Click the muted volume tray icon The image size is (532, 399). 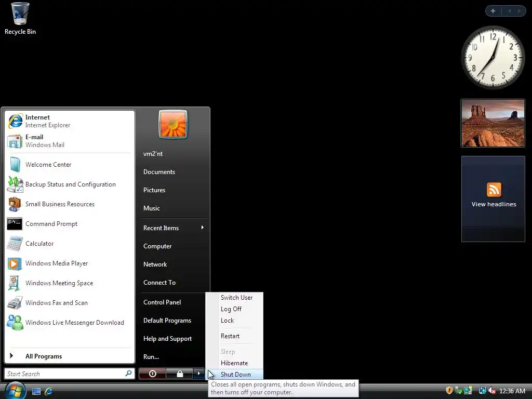(492, 391)
